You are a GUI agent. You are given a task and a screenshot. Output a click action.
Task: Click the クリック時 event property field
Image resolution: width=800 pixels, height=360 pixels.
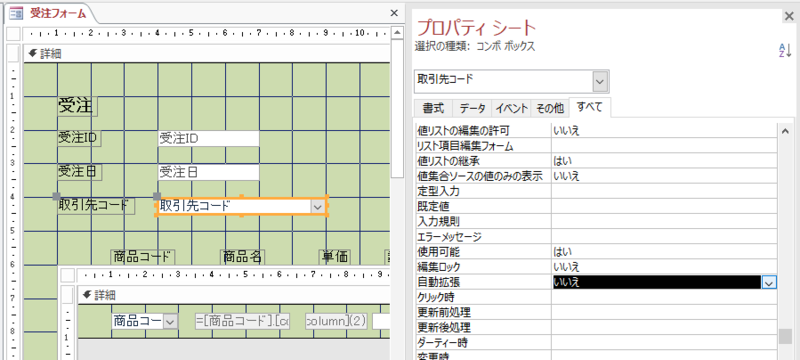coord(664,297)
